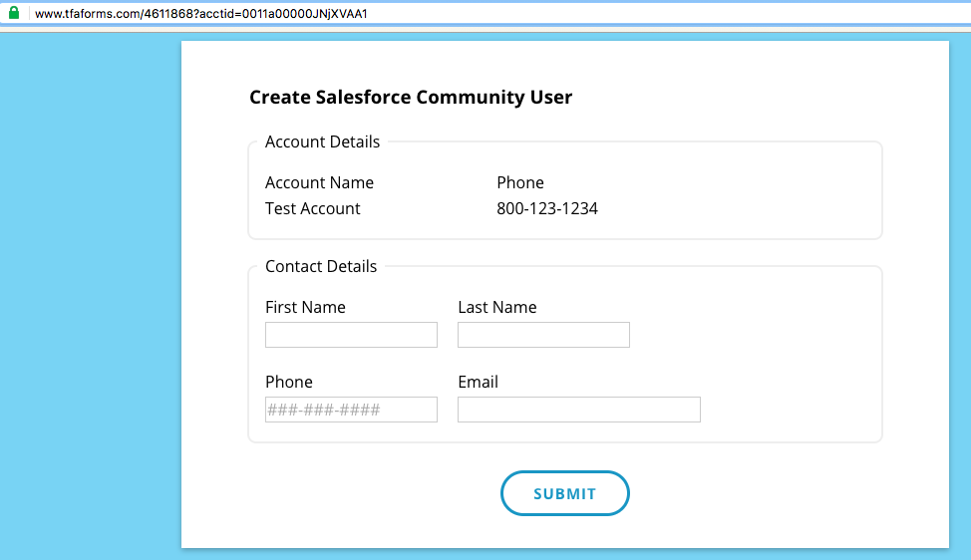The height and width of the screenshot is (560, 971).
Task: Focus the First Name input field
Action: pyautogui.click(x=351, y=335)
